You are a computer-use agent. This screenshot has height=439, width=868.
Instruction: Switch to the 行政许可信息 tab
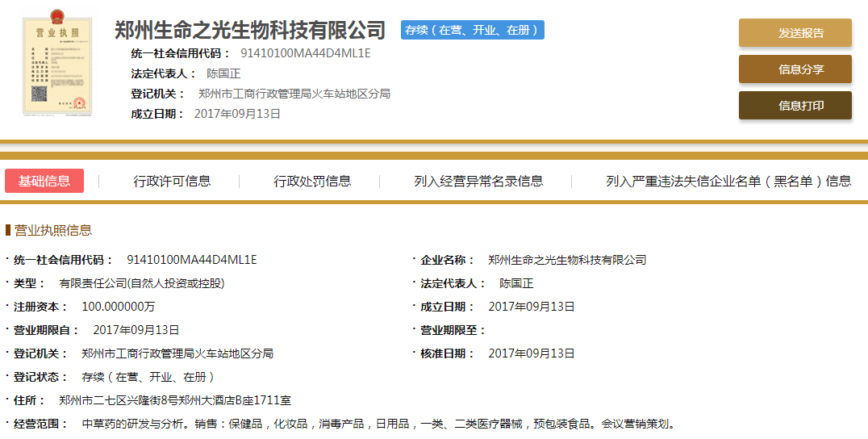click(x=172, y=181)
